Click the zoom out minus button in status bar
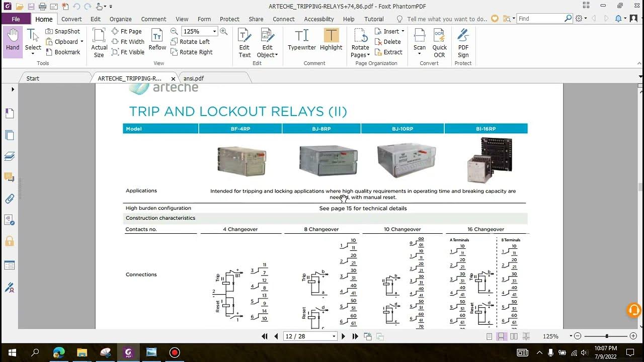The width and height of the screenshot is (644, 362). click(x=578, y=336)
